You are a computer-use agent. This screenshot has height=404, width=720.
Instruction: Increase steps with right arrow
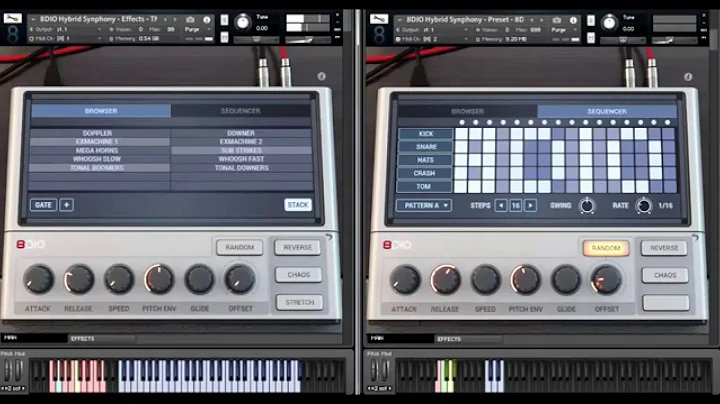pos(530,206)
